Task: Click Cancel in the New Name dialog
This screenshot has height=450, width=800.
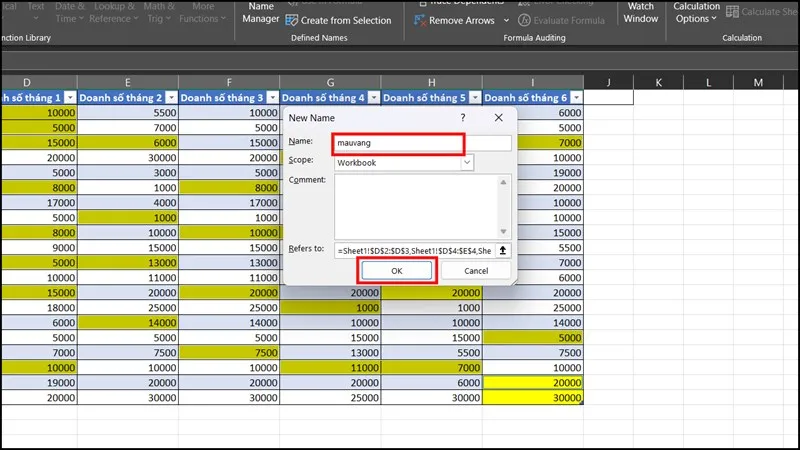Action: 476,270
